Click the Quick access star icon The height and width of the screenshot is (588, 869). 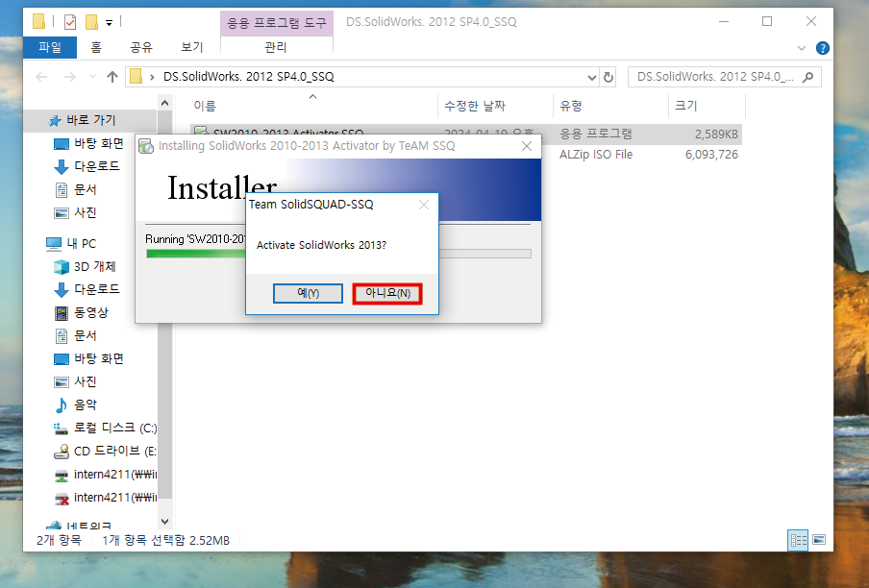[x=55, y=121]
